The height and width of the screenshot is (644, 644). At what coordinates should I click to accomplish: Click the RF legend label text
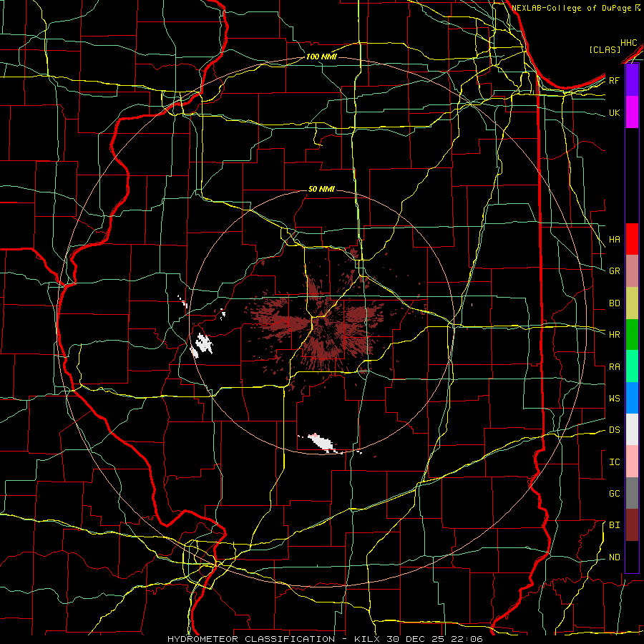click(615, 80)
